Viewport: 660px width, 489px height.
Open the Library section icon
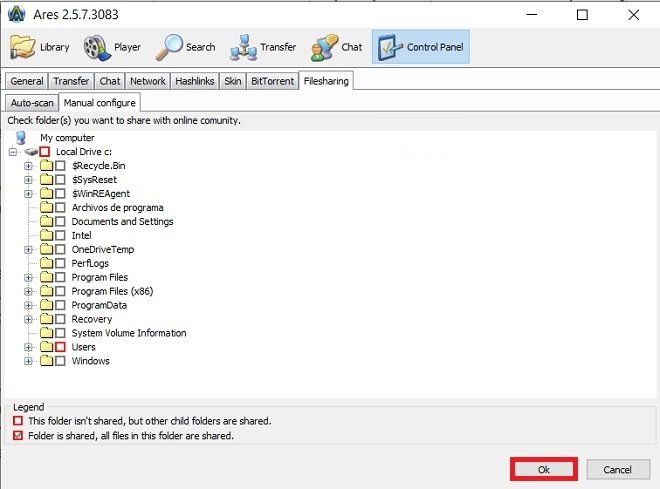click(22, 47)
